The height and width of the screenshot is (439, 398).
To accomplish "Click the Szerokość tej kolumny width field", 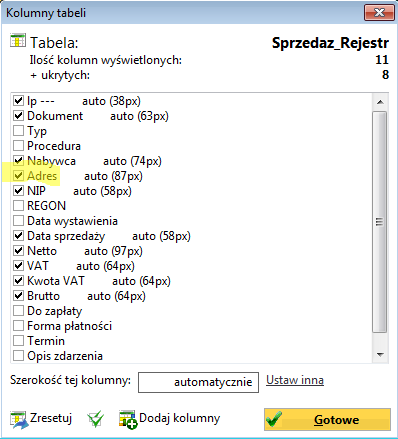I will click(198, 382).
